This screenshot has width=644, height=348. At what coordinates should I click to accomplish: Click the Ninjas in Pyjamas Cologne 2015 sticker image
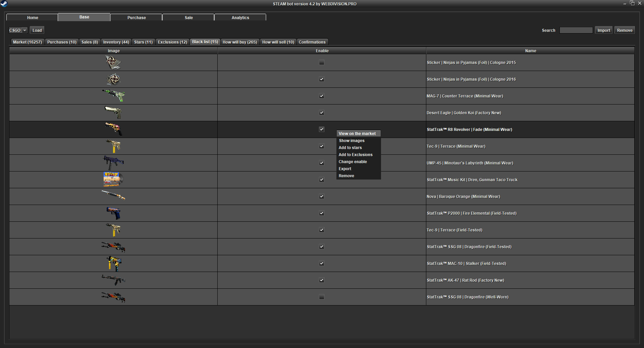coord(113,63)
